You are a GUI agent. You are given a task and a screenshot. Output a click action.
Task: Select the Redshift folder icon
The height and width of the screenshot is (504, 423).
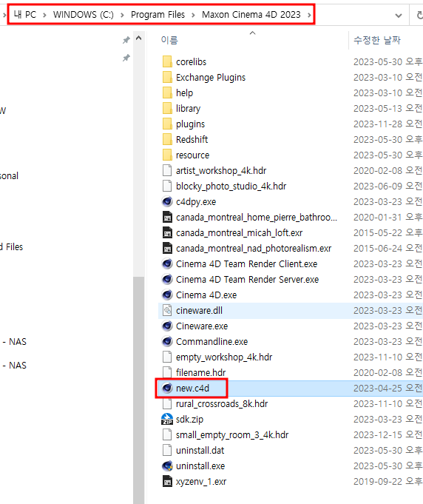point(167,139)
